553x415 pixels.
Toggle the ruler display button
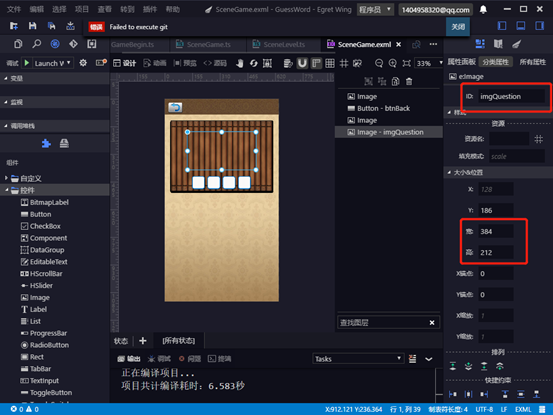tap(316, 63)
